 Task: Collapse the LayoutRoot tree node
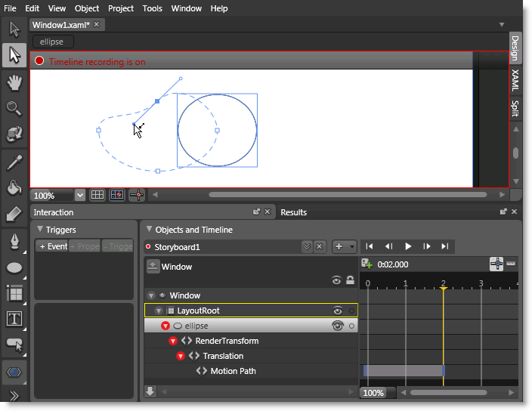tap(159, 311)
